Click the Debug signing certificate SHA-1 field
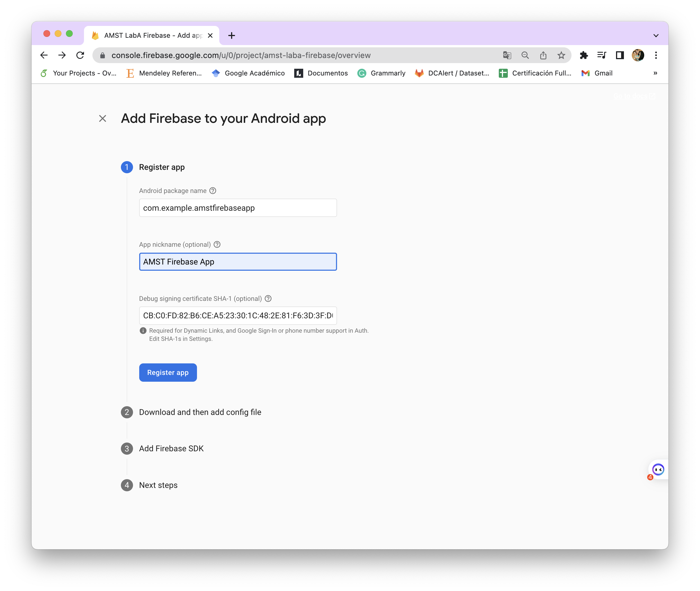The width and height of the screenshot is (700, 591). (238, 316)
